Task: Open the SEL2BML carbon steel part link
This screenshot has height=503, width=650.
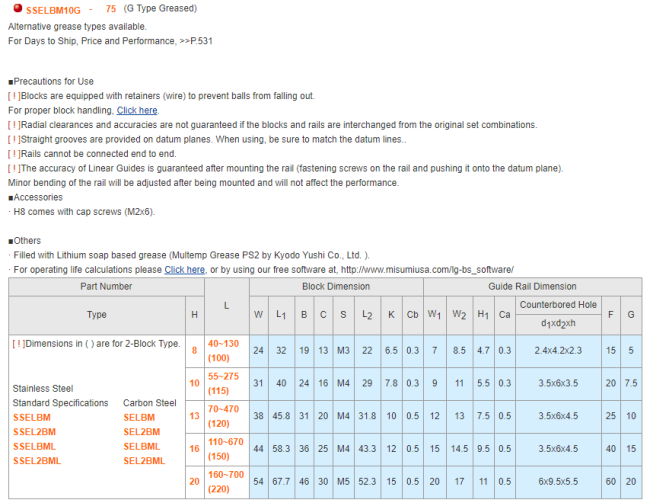Action: click(x=144, y=460)
